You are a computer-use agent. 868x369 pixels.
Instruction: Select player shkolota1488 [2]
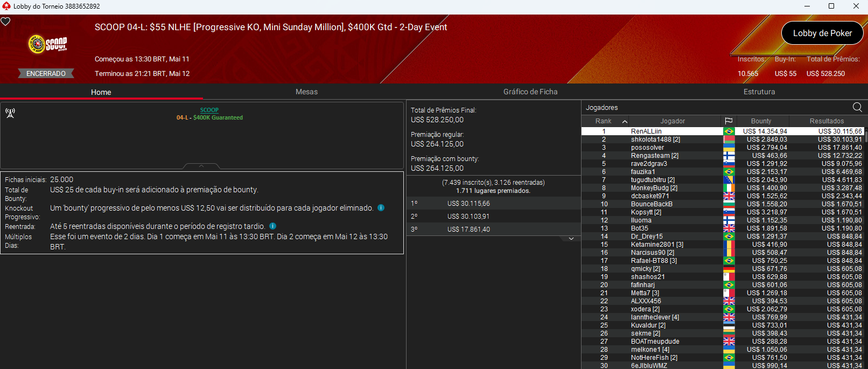point(723,140)
